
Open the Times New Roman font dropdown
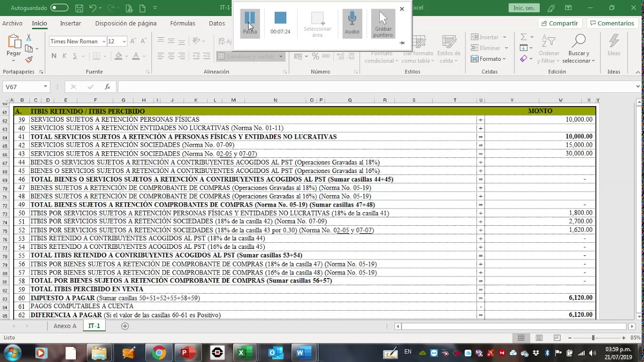[x=104, y=42]
